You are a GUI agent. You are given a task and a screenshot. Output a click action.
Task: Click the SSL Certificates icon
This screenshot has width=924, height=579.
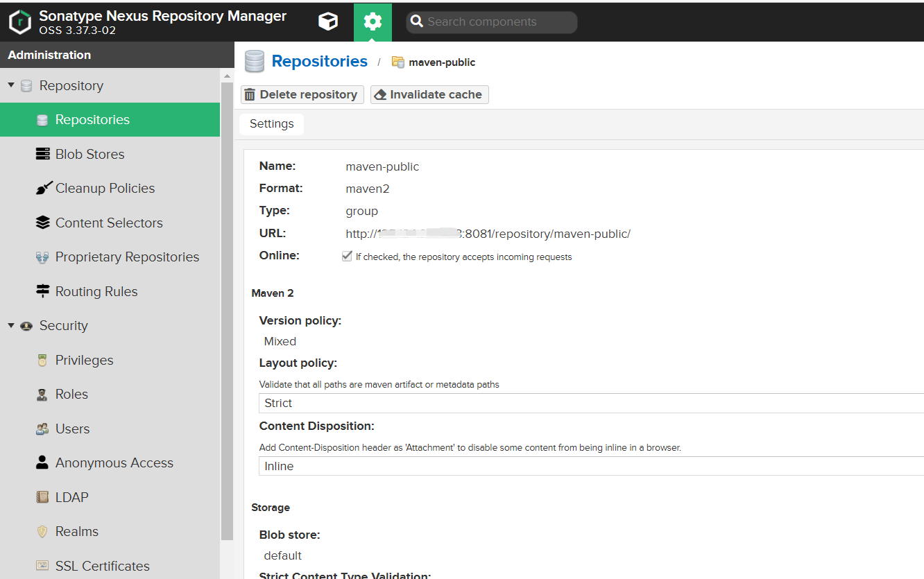click(x=44, y=566)
